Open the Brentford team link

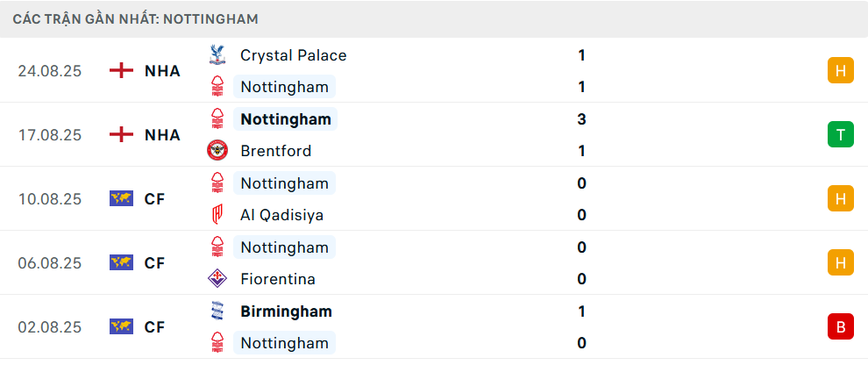click(275, 151)
